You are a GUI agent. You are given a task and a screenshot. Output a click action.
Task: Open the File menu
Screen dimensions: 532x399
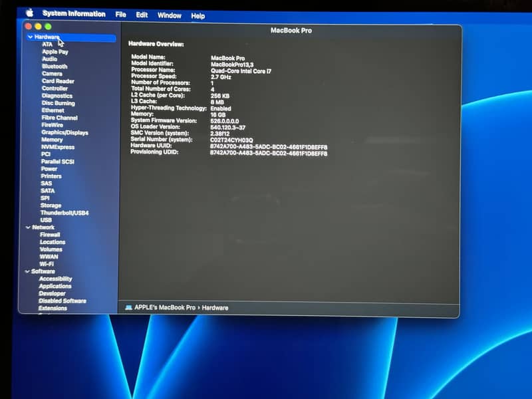(x=120, y=15)
